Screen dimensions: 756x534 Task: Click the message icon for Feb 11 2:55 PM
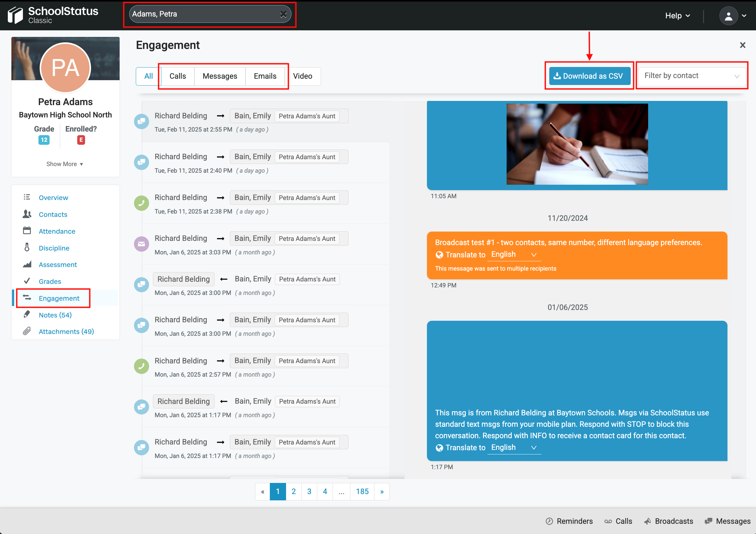click(141, 121)
